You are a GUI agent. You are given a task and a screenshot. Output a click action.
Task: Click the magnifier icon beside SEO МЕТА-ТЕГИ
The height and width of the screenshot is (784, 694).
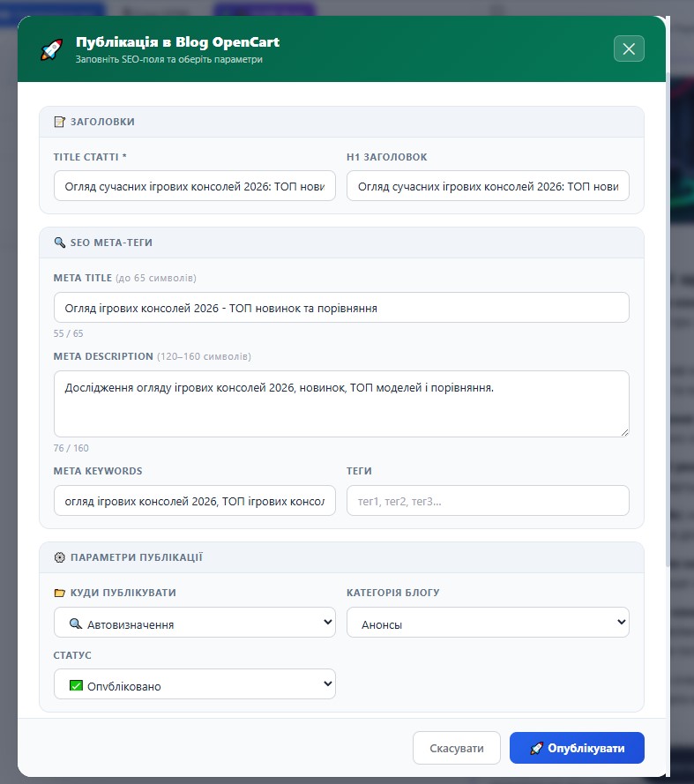(x=59, y=243)
